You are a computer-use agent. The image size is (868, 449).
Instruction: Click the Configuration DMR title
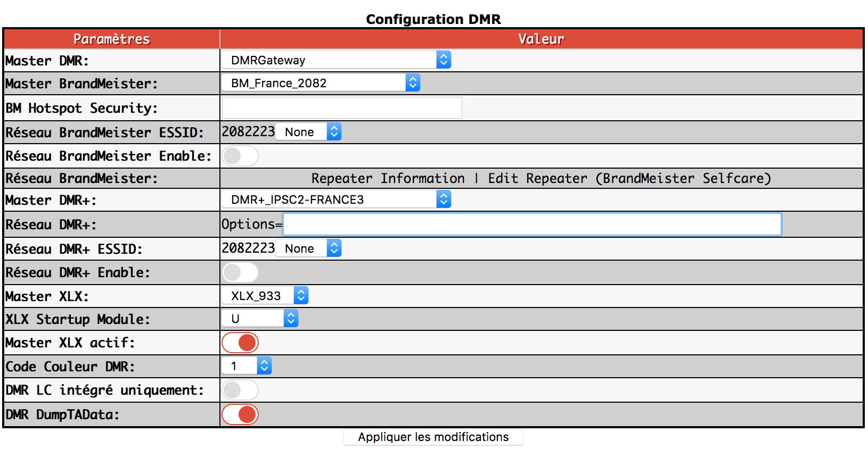(x=433, y=19)
